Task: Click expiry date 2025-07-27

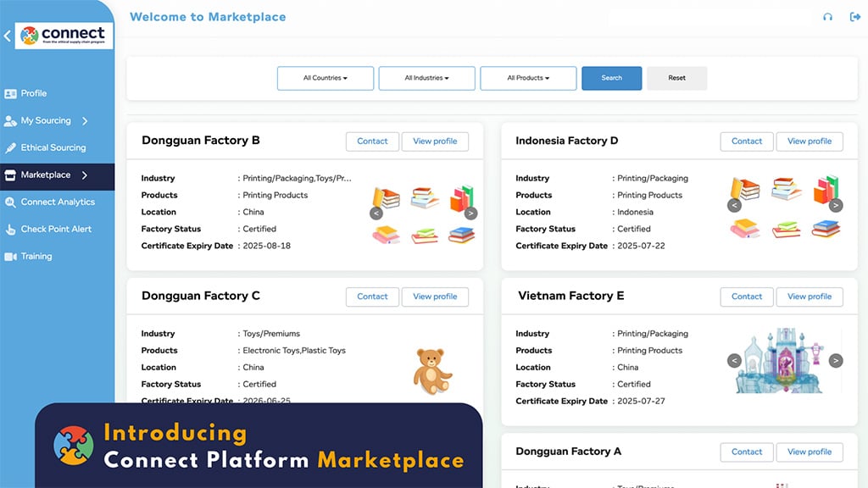Action: tap(641, 401)
